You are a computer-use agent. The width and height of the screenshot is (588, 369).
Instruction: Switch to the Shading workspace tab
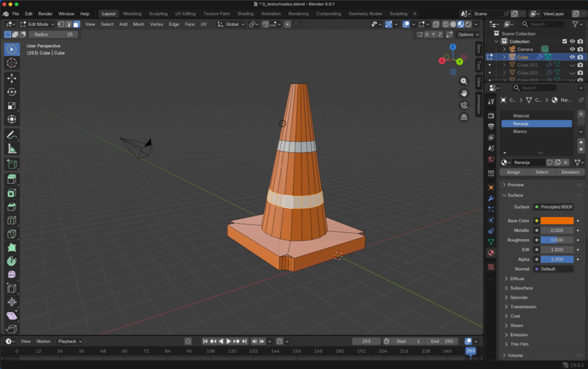click(x=245, y=13)
